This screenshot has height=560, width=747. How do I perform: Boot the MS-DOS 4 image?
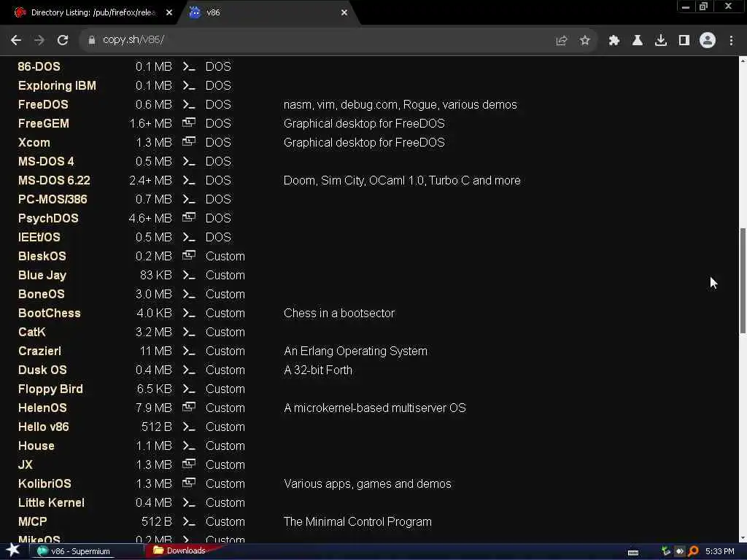pos(46,161)
